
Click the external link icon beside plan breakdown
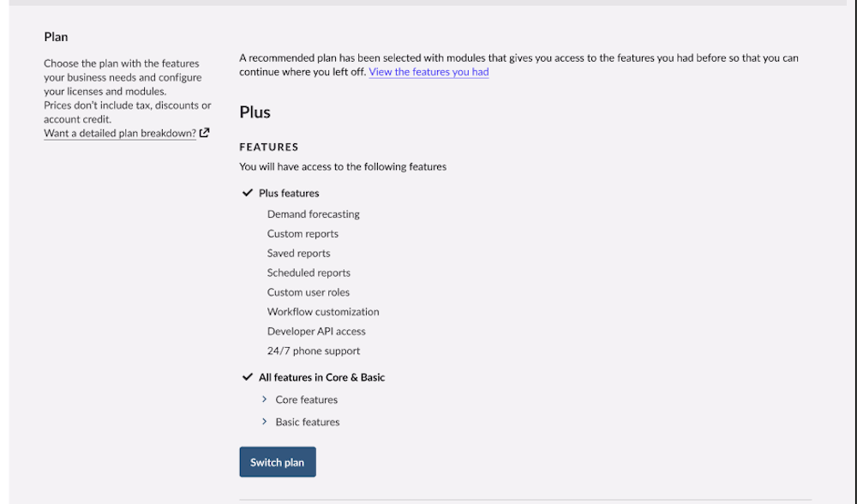(x=205, y=133)
